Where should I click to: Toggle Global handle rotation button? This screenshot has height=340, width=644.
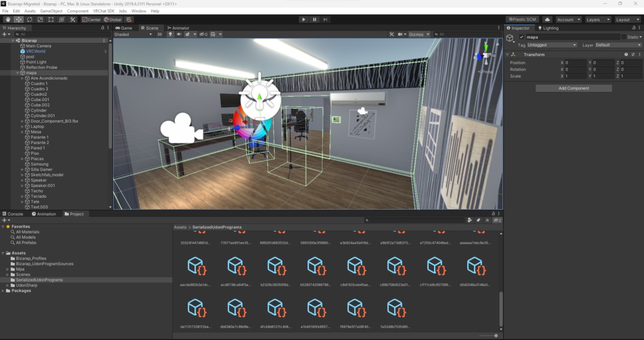113,20
